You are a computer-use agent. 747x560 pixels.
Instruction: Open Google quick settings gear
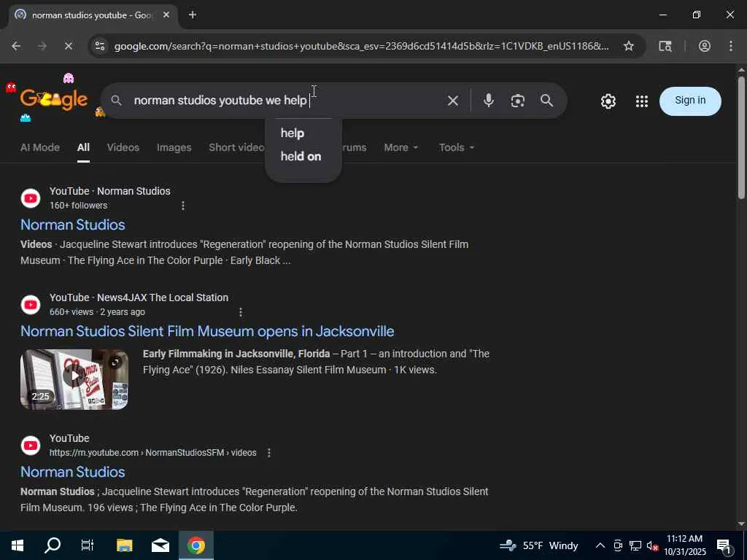tap(608, 101)
